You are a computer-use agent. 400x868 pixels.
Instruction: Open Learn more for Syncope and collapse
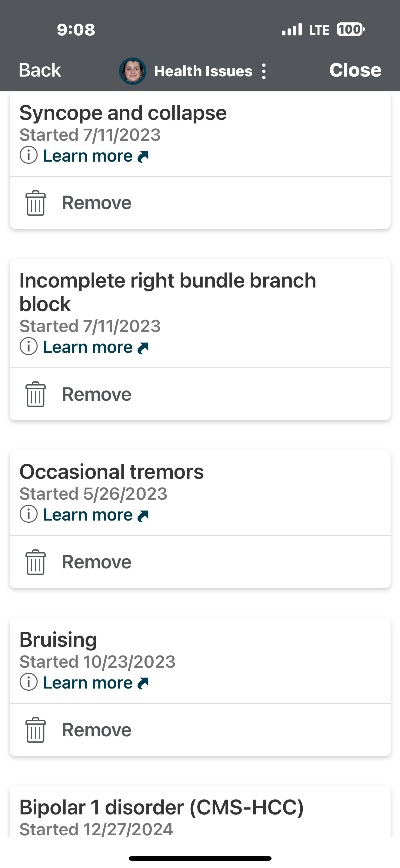95,156
